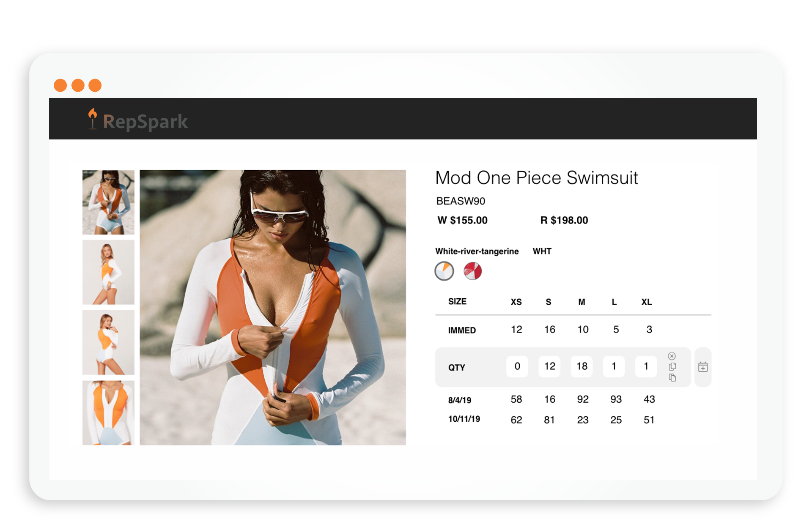Click the product code BEASW90
Screen dimensions: 812x532
[461, 201]
